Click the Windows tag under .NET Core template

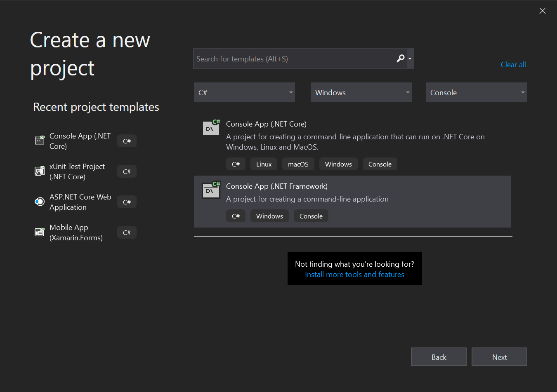338,164
